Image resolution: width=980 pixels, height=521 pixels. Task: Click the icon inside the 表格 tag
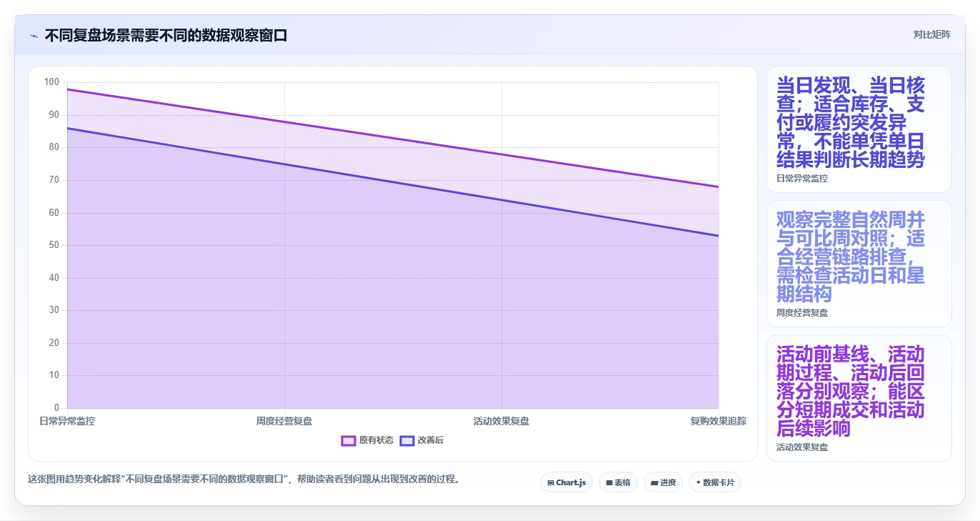pyautogui.click(x=609, y=483)
